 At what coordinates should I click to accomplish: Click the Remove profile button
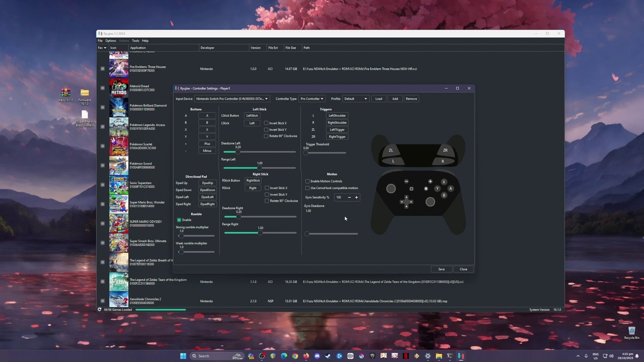coord(411,99)
